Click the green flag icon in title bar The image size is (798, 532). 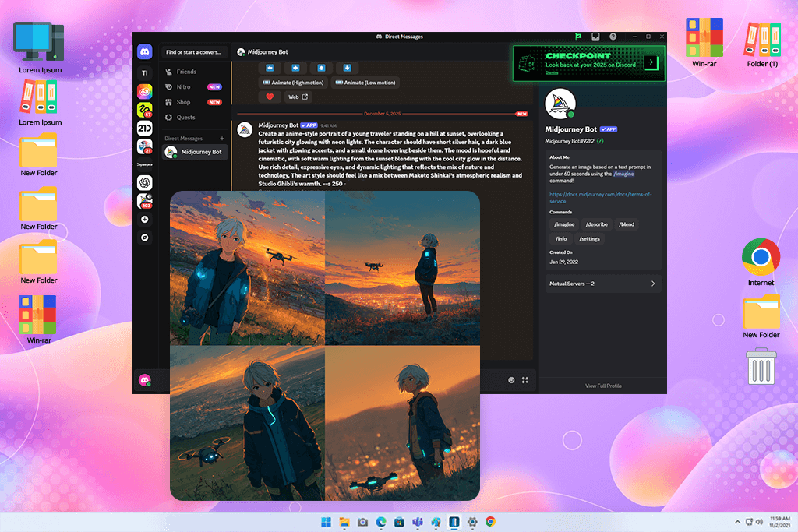pyautogui.click(x=578, y=37)
